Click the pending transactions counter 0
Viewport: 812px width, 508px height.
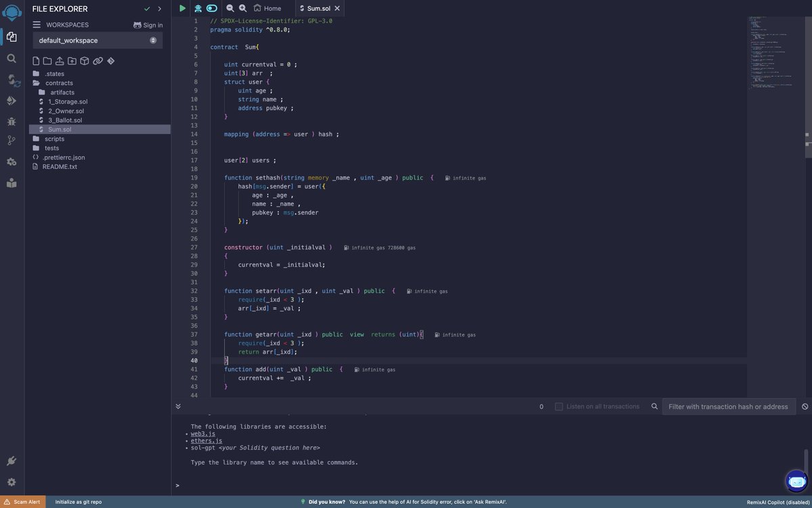pyautogui.click(x=541, y=406)
